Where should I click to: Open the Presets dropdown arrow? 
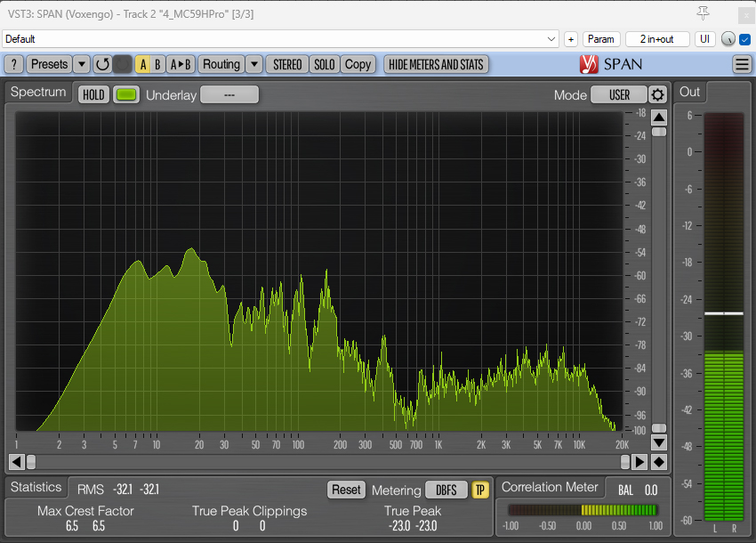pyautogui.click(x=81, y=64)
